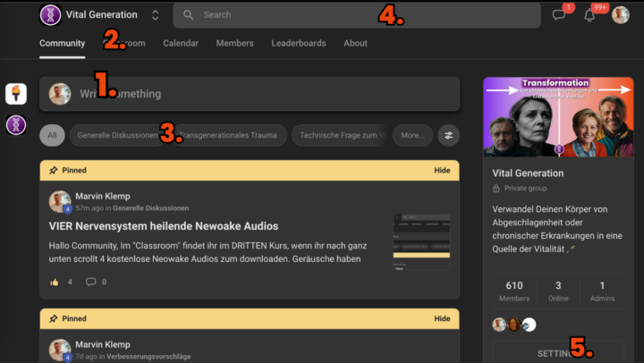Expand the group switcher chevrons
Screen dimensions: 644x363
(x=155, y=15)
